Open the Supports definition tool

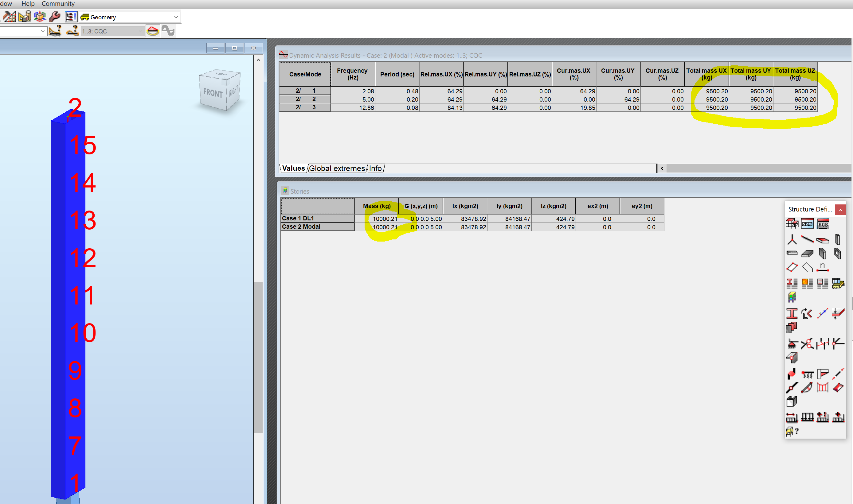point(792,344)
